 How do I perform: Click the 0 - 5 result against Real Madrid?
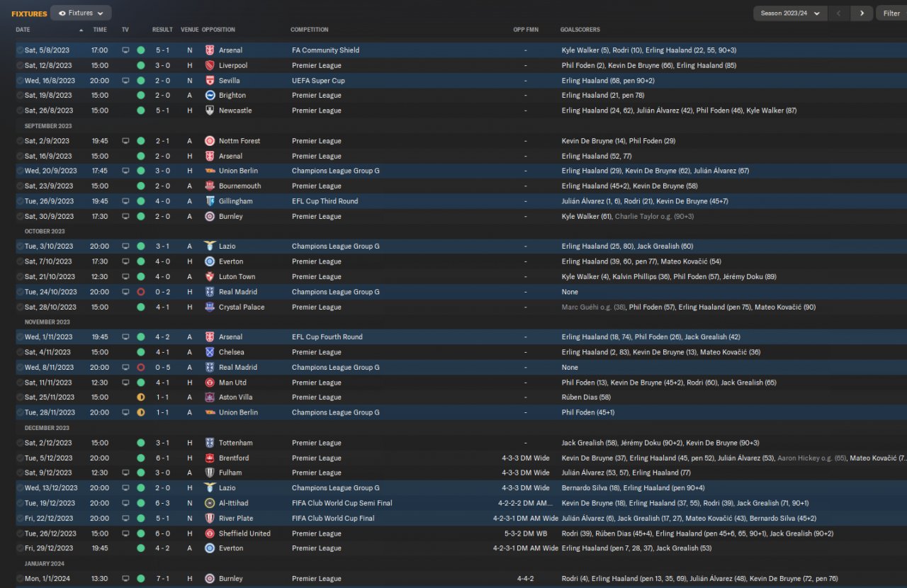tap(162, 368)
